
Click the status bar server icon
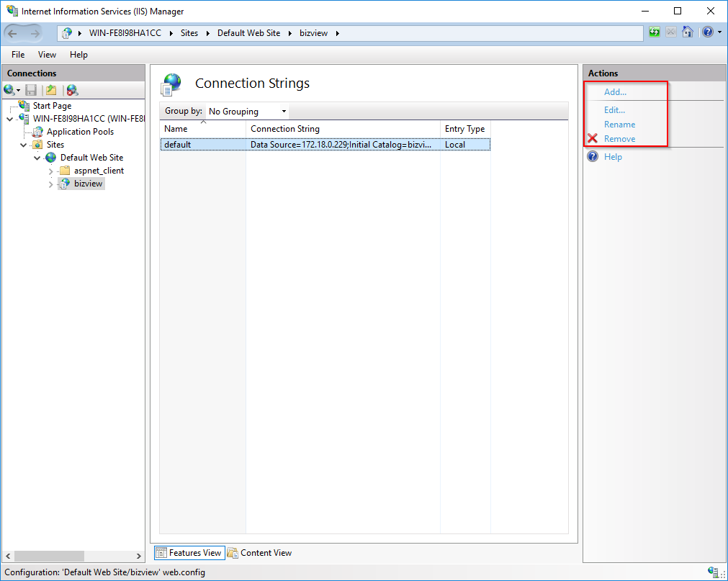coord(713,571)
